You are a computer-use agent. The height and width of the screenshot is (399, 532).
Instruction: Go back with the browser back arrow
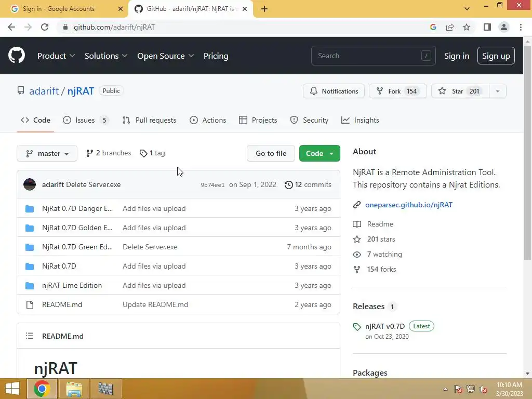coord(11,27)
